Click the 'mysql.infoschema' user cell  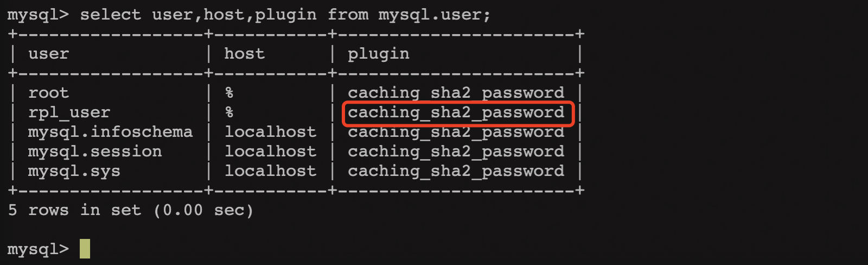(x=111, y=132)
